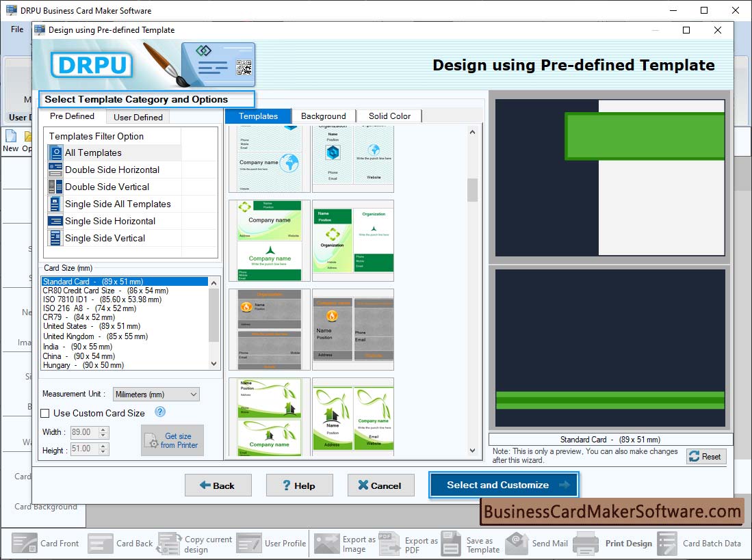Select blue hexagon vertical template thumbnail
The width and height of the screenshot is (752, 560).
pos(353,159)
